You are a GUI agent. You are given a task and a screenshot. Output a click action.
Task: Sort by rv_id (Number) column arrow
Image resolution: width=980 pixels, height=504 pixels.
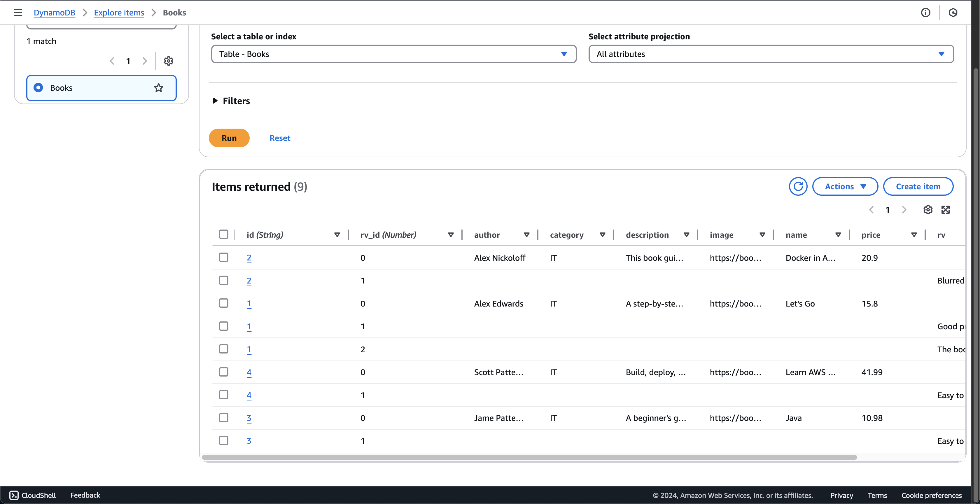click(x=451, y=235)
